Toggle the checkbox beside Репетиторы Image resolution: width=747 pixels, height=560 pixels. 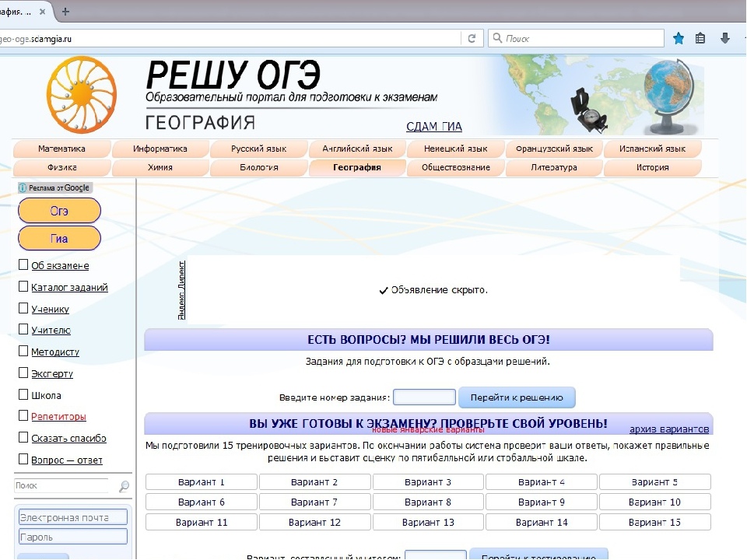(23, 416)
